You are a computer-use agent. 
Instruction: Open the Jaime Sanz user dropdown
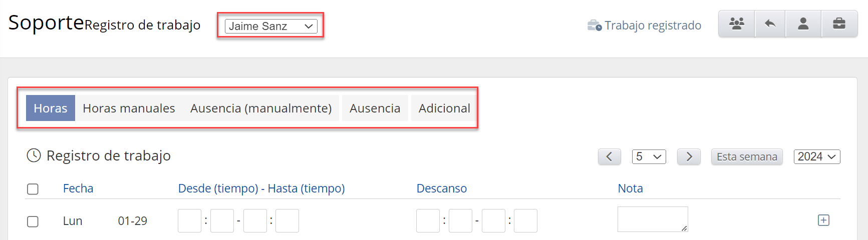pos(271,26)
